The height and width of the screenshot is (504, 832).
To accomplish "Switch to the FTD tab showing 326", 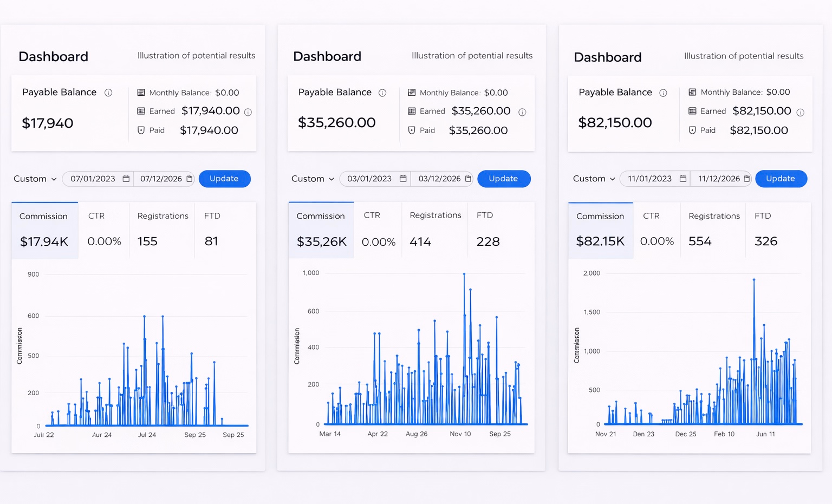I will (x=778, y=230).
